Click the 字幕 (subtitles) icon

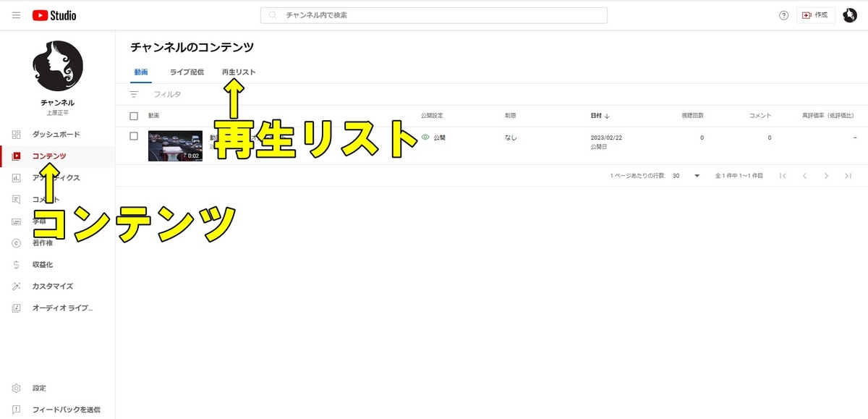tap(17, 221)
